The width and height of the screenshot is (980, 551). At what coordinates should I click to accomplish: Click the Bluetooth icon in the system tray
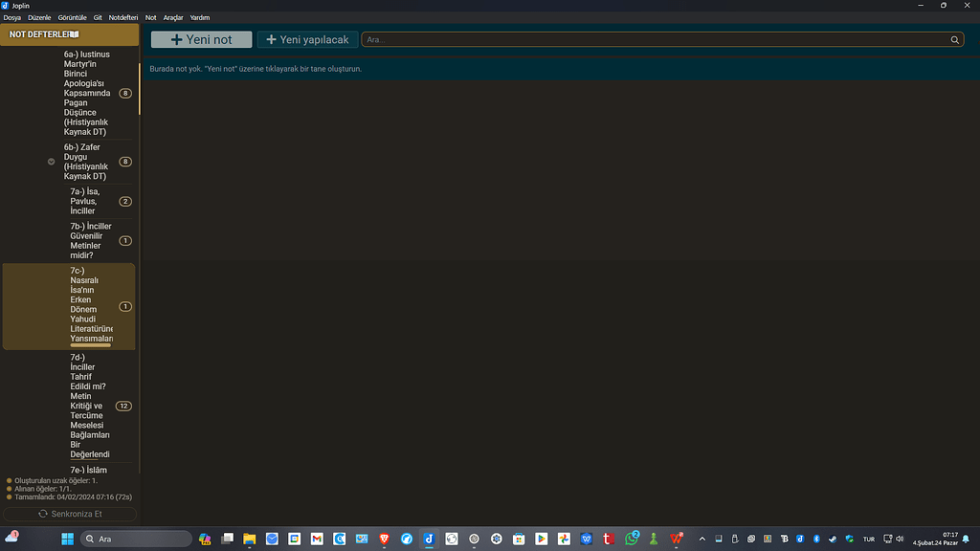[x=815, y=539]
